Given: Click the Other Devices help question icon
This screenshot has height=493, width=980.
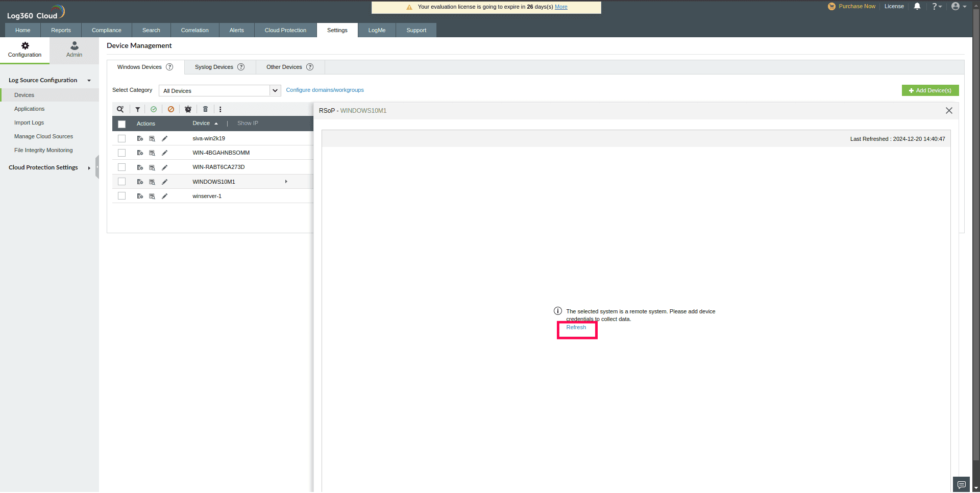Looking at the screenshot, I should (x=310, y=67).
